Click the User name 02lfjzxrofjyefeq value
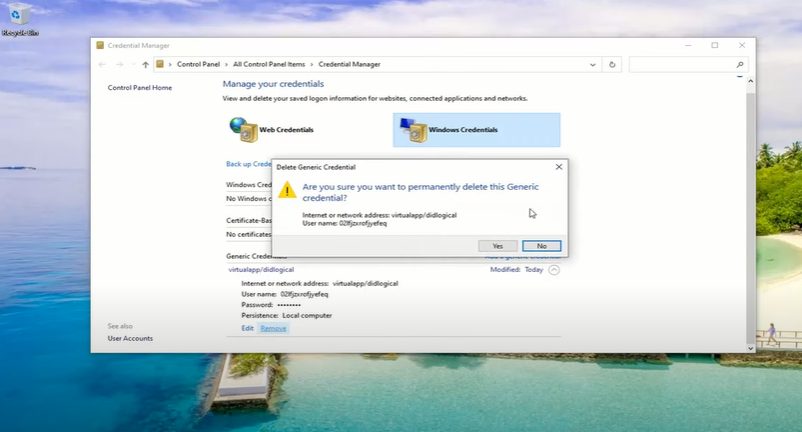 pyautogui.click(x=304, y=294)
